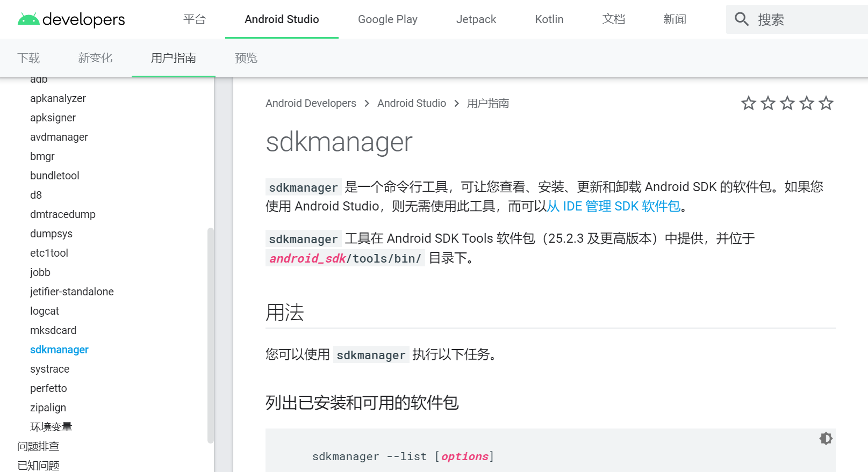
Task: Open apksigner in the sidebar
Action: click(53, 118)
